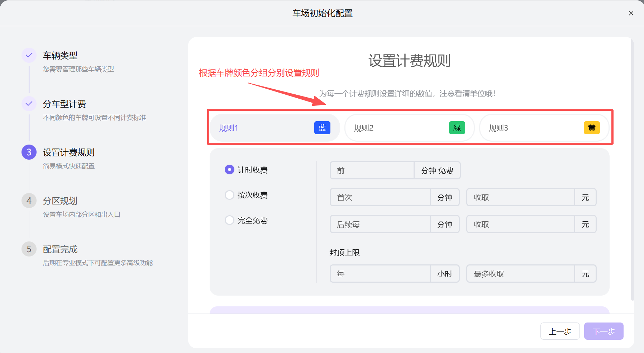Screen dimensions: 644x353
Task: Click the green 绿 badge on 规则2
Action: tap(457, 127)
